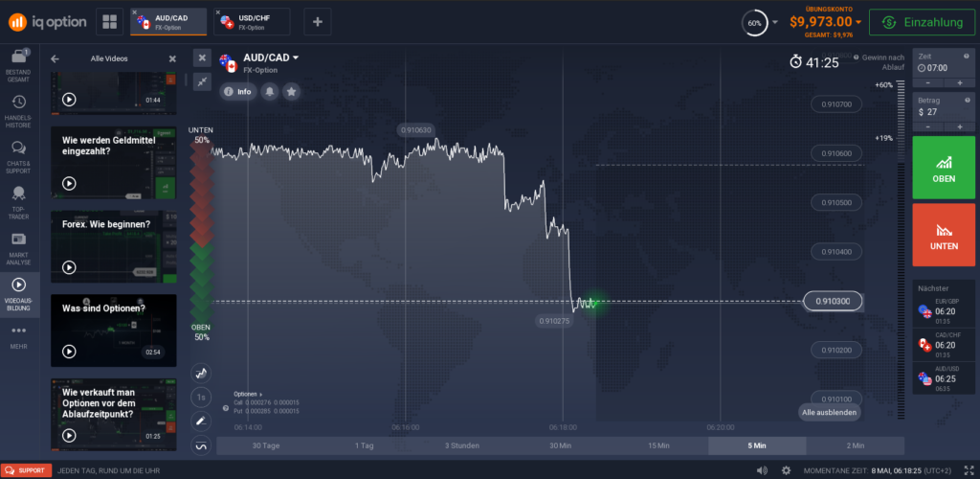Open the indicators tool icon
The width and height of the screenshot is (980, 479).
pyautogui.click(x=201, y=445)
